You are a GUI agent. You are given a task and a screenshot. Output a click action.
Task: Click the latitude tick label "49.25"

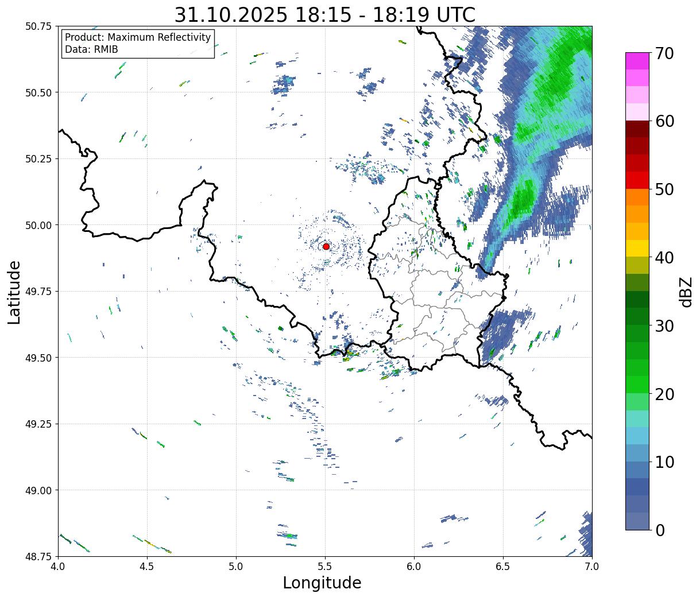pyautogui.click(x=38, y=424)
